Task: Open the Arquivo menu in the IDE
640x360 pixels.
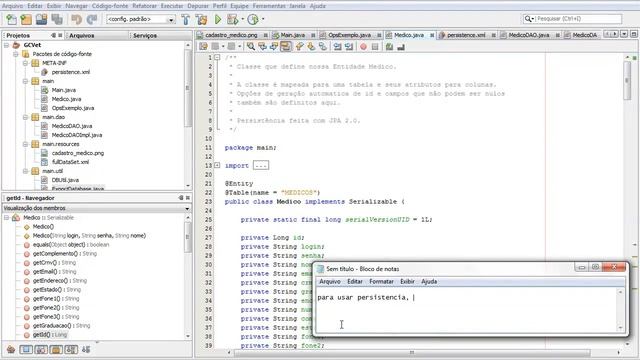Action: point(12,6)
